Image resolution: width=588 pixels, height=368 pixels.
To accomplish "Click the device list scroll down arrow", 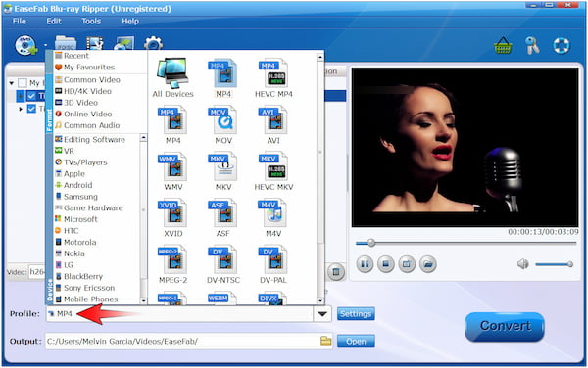I will point(143,300).
